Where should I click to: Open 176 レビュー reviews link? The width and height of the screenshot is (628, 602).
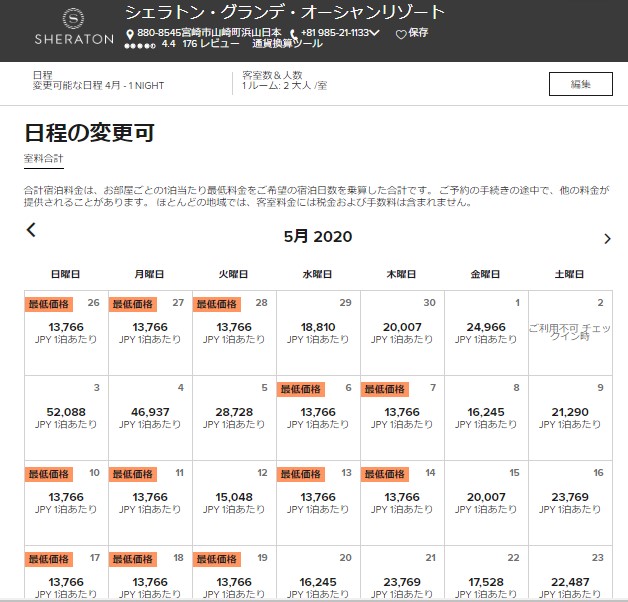[211, 44]
